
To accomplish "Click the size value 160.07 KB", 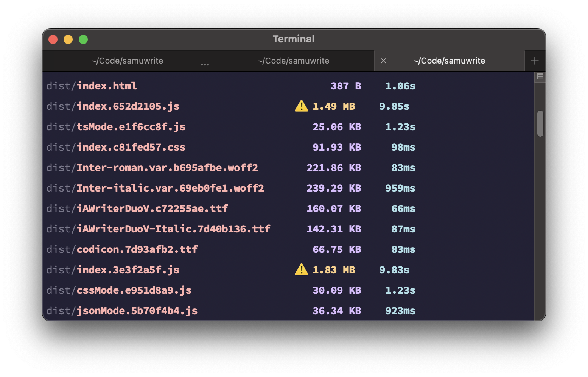I will pos(334,209).
